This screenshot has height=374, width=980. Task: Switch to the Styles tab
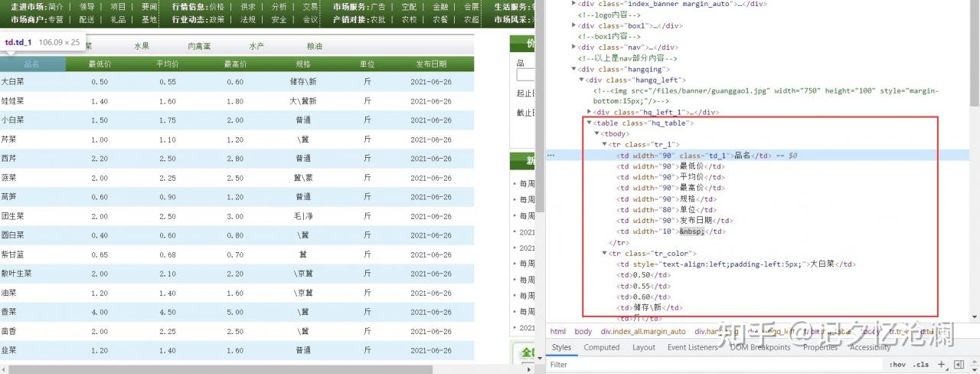(561, 347)
